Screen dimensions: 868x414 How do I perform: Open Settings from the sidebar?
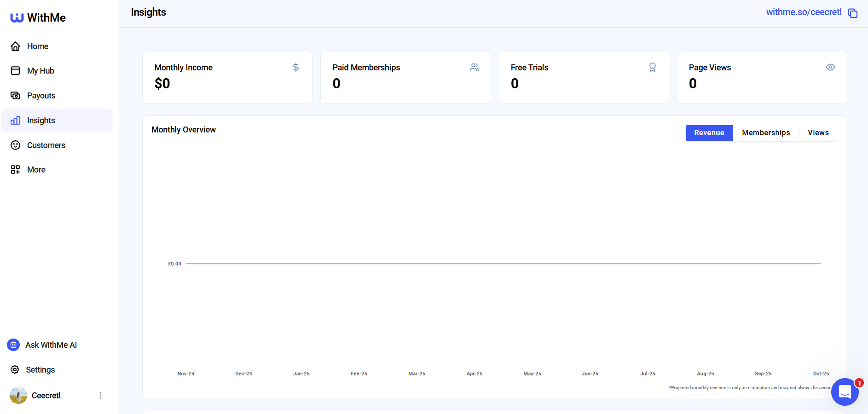[40, 369]
